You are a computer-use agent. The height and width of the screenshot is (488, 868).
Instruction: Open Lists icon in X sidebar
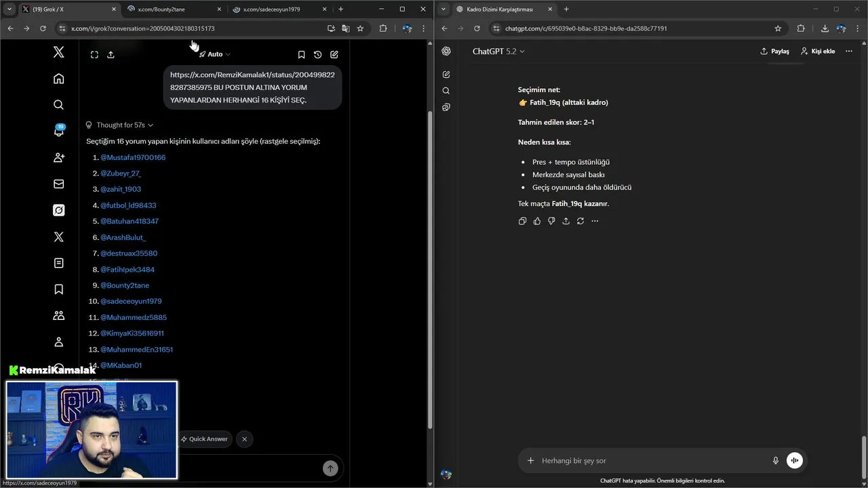pyautogui.click(x=59, y=263)
